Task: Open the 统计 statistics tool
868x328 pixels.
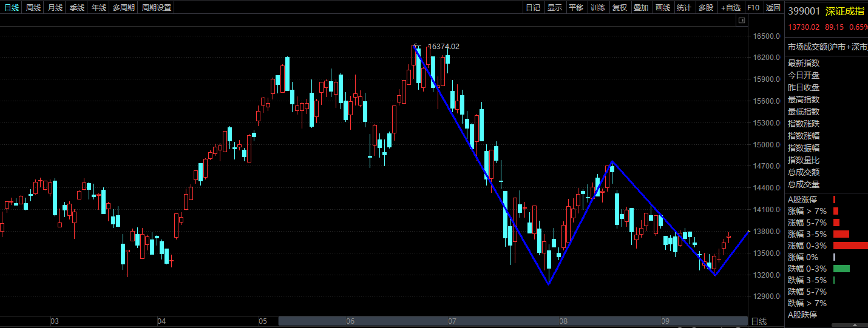Action: pos(684,7)
